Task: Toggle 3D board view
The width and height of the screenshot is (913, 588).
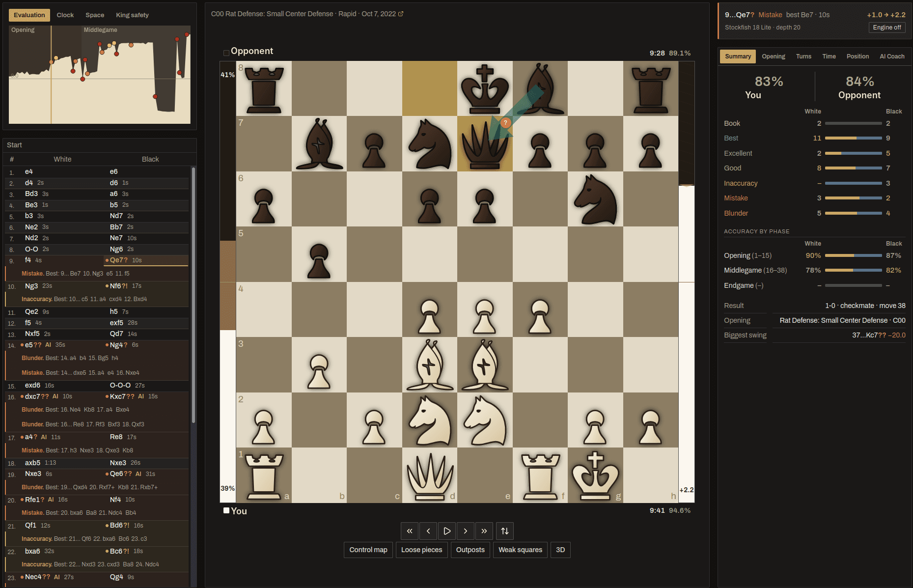Action: click(x=560, y=550)
